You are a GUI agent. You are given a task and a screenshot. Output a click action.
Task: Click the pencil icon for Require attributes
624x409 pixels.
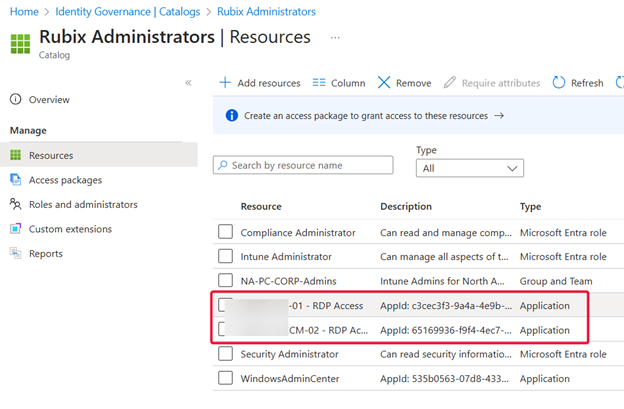point(450,83)
